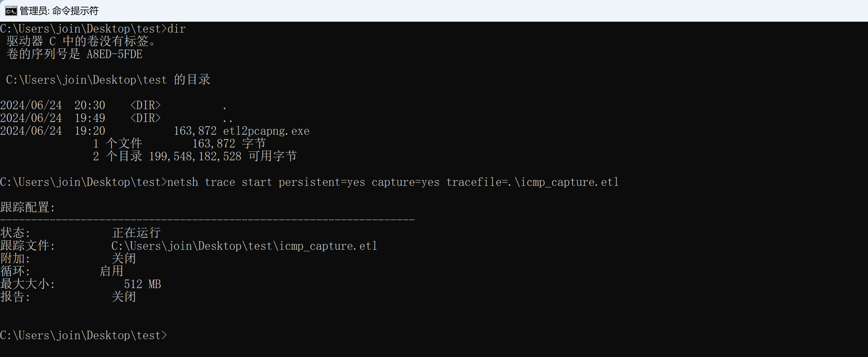Image resolution: width=868 pixels, height=357 pixels.
Task: Click the etl2pcapng.exe file name
Action: click(x=266, y=131)
